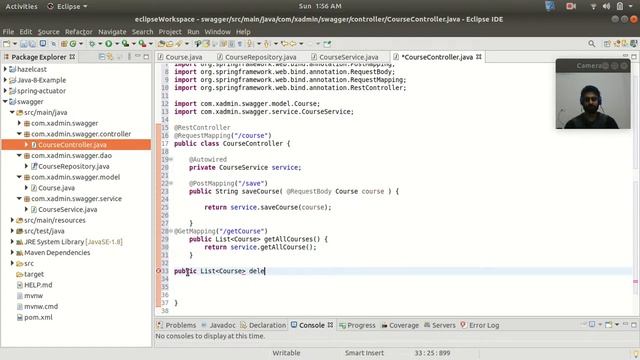Click the Save All toolbar icon
This screenshot has height=360, width=640.
32,44
